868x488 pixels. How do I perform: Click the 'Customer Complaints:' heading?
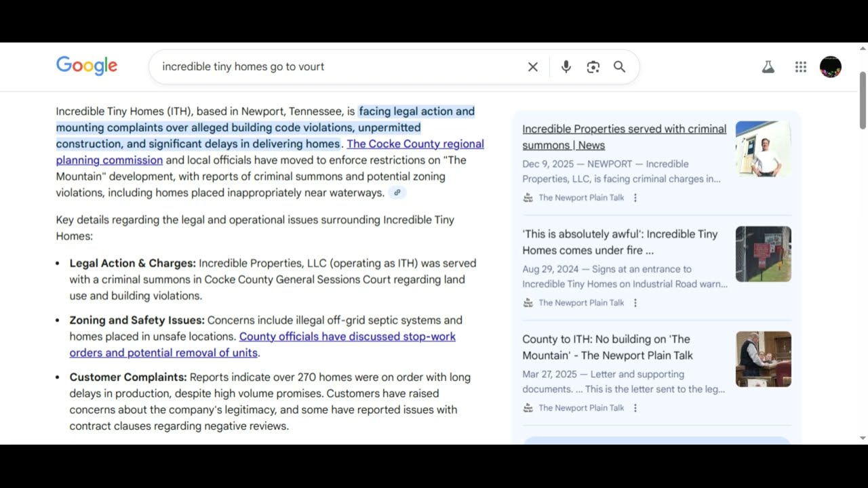[x=128, y=377]
